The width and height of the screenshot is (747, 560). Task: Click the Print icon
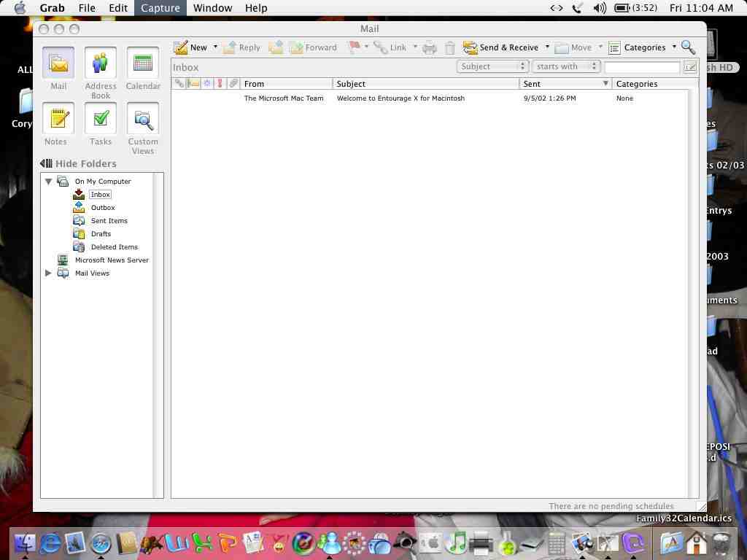[x=429, y=47]
